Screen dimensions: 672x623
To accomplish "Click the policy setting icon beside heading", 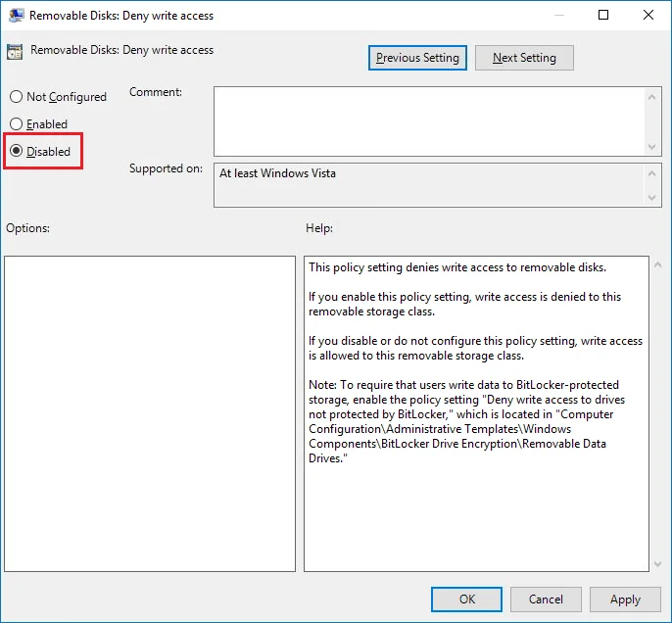I will tap(15, 52).
